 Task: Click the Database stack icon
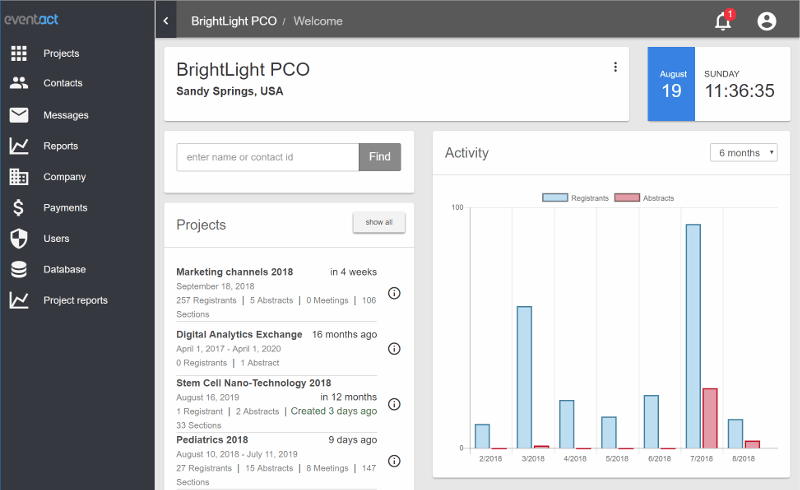click(x=19, y=270)
